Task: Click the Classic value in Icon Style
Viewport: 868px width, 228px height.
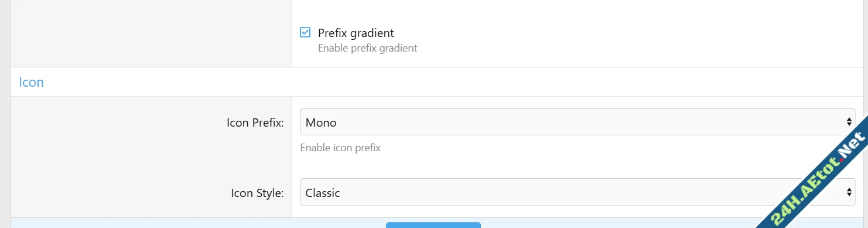Action: [323, 193]
